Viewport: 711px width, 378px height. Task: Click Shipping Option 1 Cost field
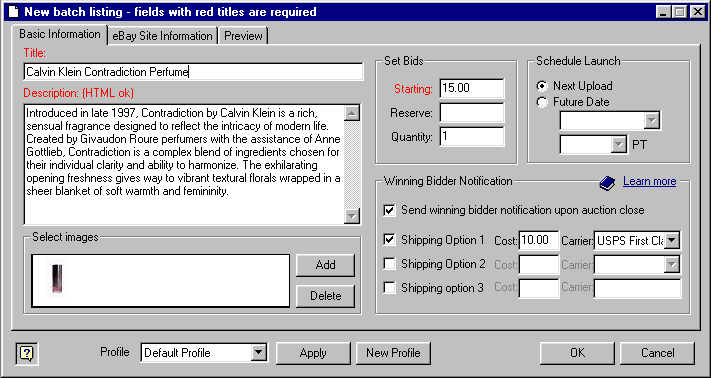[539, 240]
